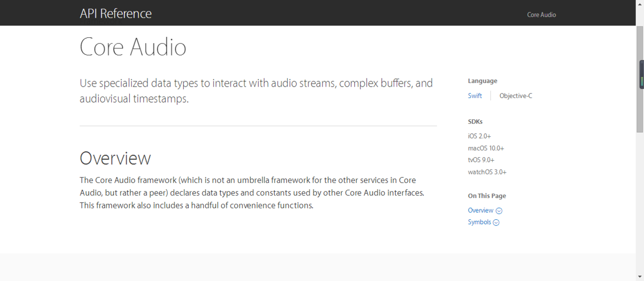This screenshot has height=281, width=644.
Task: Click the down-chevron icon beside Symbols
Action: tap(496, 222)
